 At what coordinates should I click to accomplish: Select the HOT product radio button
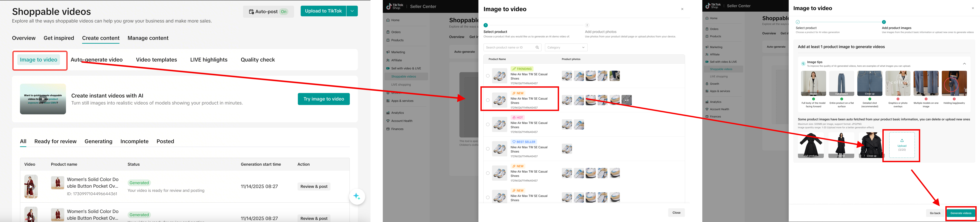coord(488,124)
